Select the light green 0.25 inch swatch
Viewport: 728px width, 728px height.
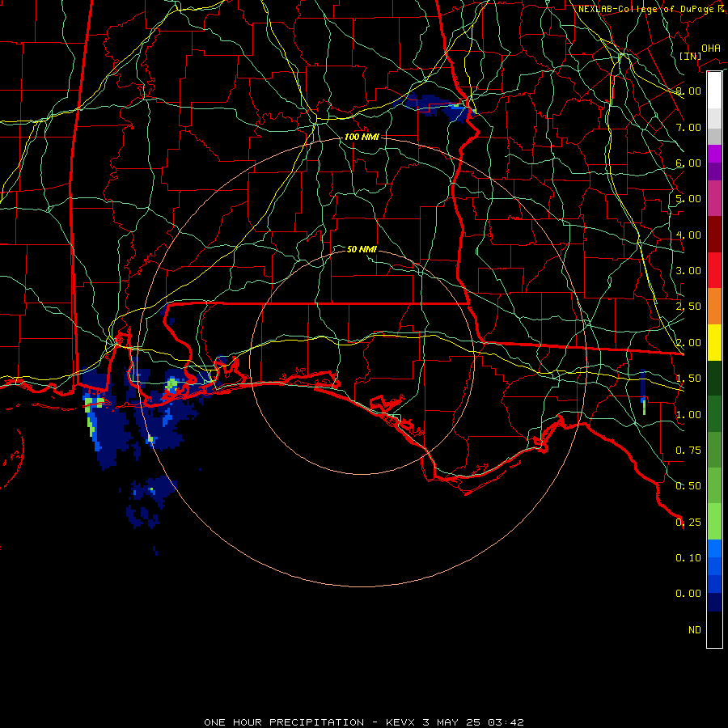pyautogui.click(x=714, y=522)
